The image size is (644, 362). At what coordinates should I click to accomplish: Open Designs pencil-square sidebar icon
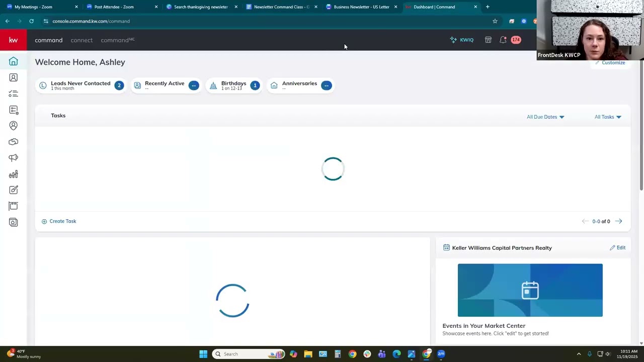13,190
